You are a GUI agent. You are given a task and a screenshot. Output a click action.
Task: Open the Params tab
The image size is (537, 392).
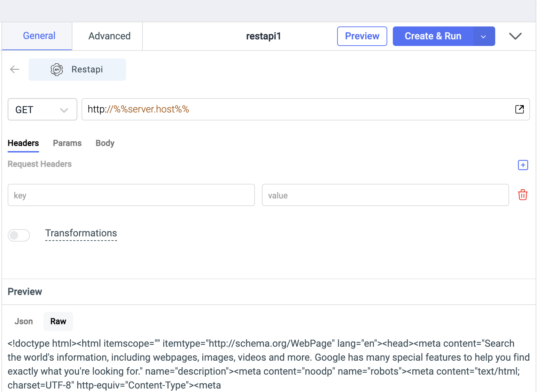click(67, 143)
